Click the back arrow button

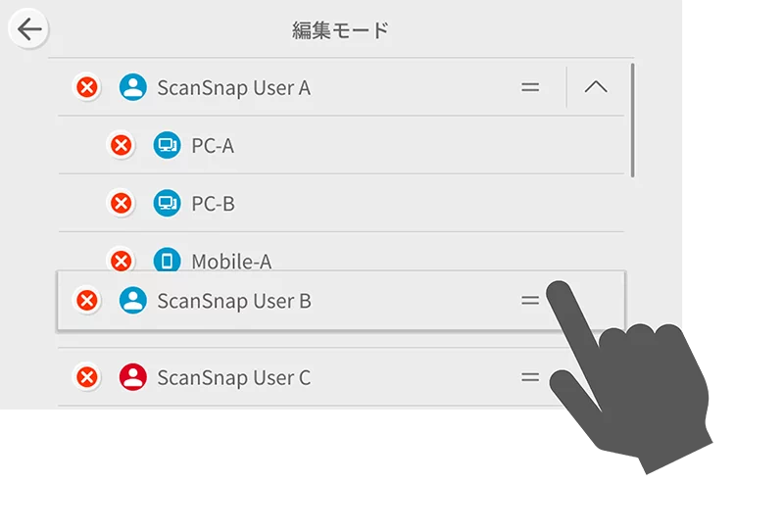[29, 30]
